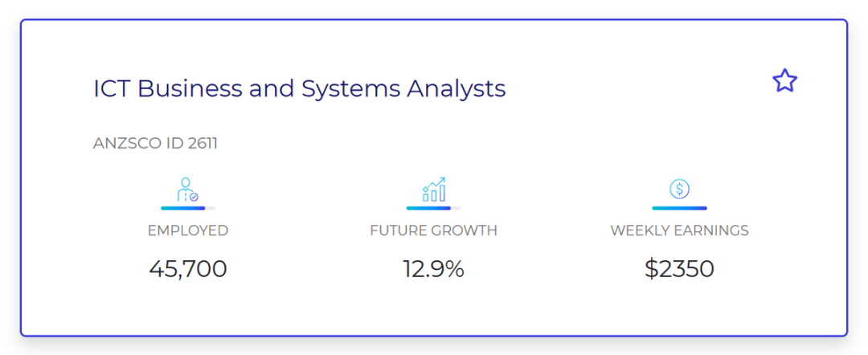Click the $2350 earnings figure

[x=679, y=269]
